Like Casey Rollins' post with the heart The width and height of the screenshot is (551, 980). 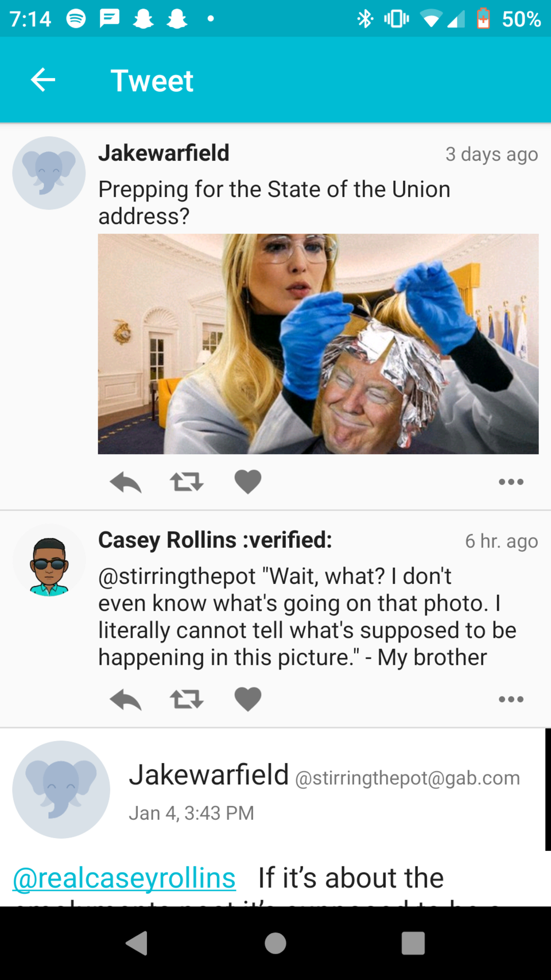click(248, 699)
